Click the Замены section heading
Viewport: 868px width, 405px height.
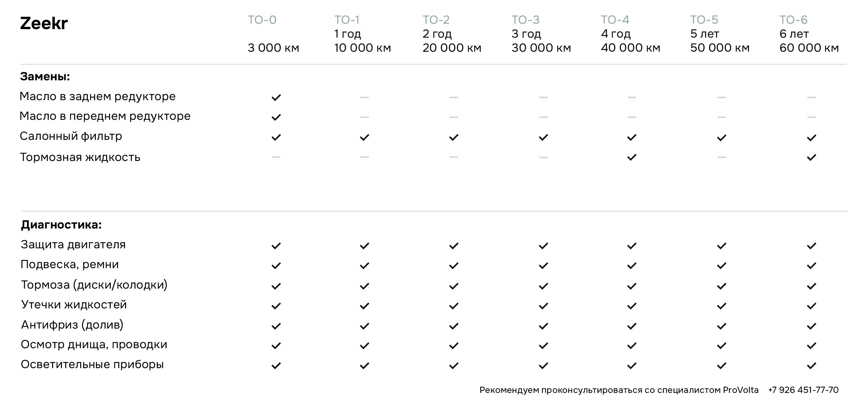point(45,76)
